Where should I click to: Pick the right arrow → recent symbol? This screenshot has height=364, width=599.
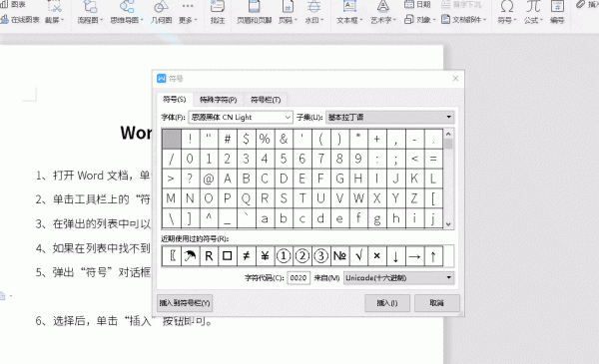[x=414, y=256]
